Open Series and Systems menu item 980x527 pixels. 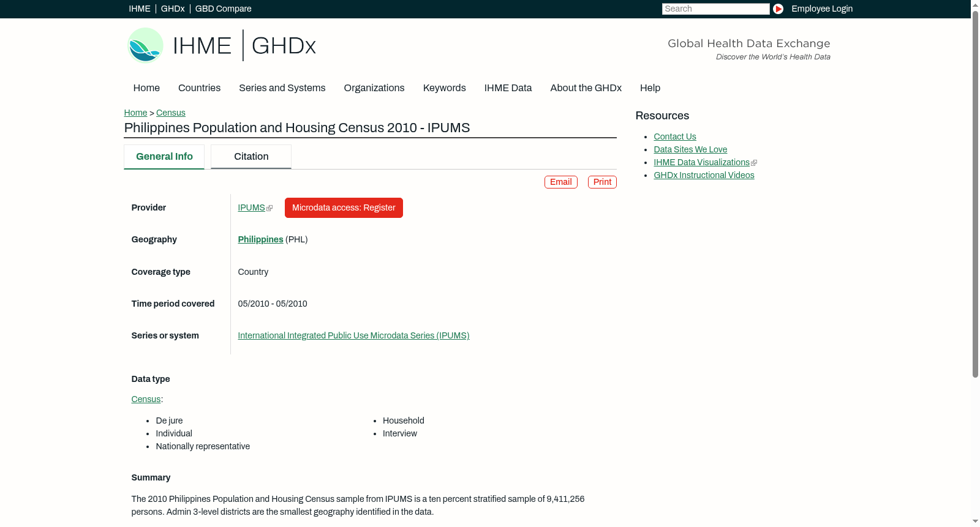point(282,88)
